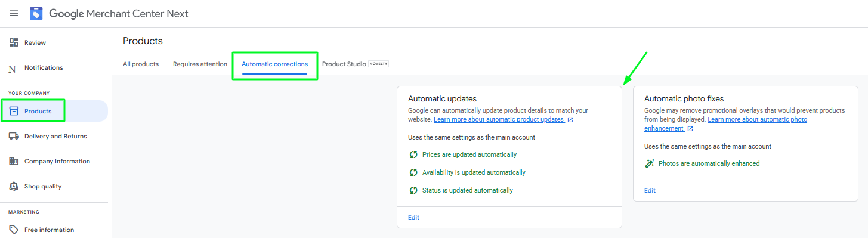Click the Notifications sidebar icon

[x=13, y=69]
